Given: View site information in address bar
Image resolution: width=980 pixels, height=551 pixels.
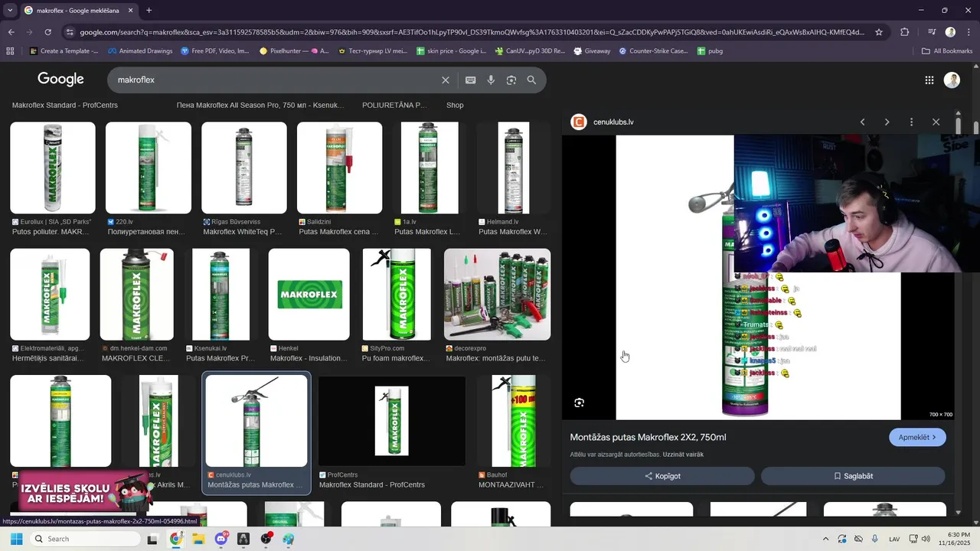Looking at the screenshot, I should tap(70, 32).
